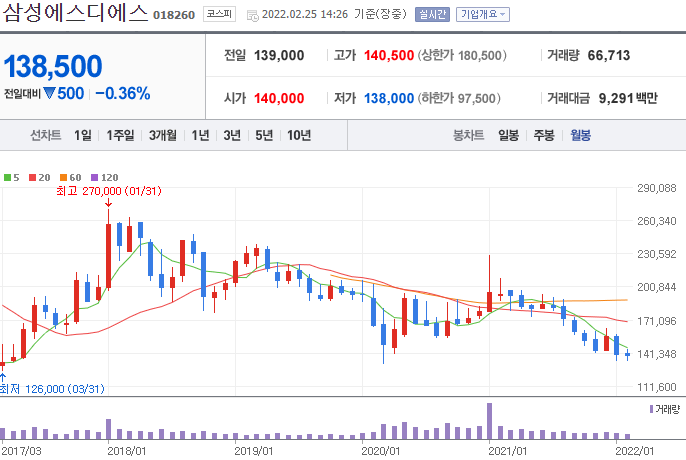Switch to 일봉 daily candle chart
Image resolution: width=686 pixels, height=460 pixels.
pyautogui.click(x=509, y=135)
